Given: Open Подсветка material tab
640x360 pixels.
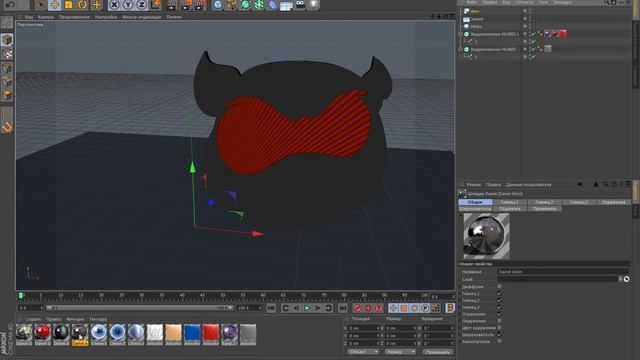Looking at the screenshot, I should coord(509,209).
